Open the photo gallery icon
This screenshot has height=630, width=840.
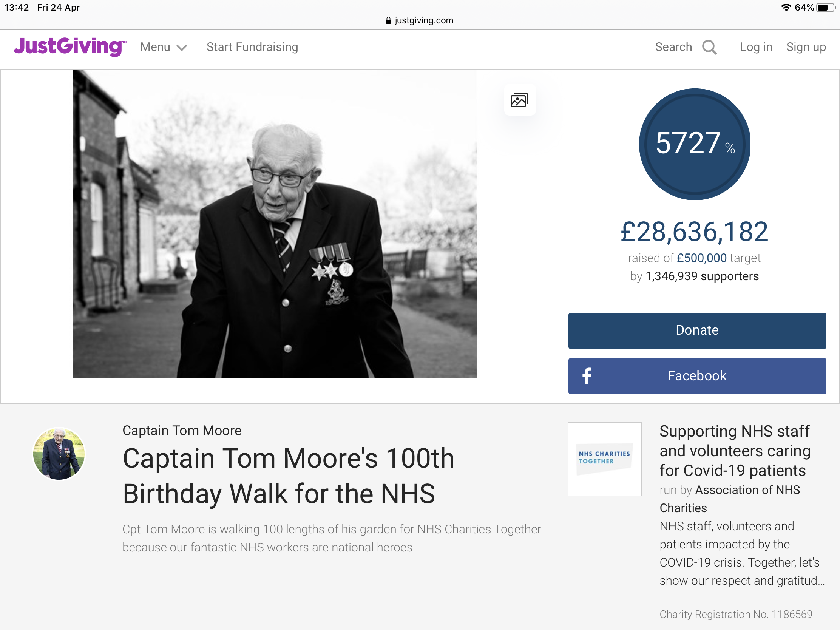pyautogui.click(x=519, y=100)
